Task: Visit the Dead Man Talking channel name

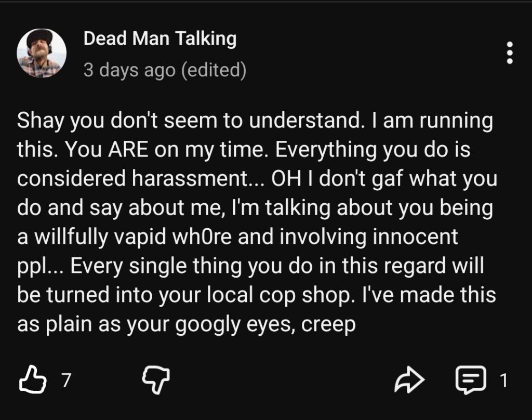Action: (159, 38)
